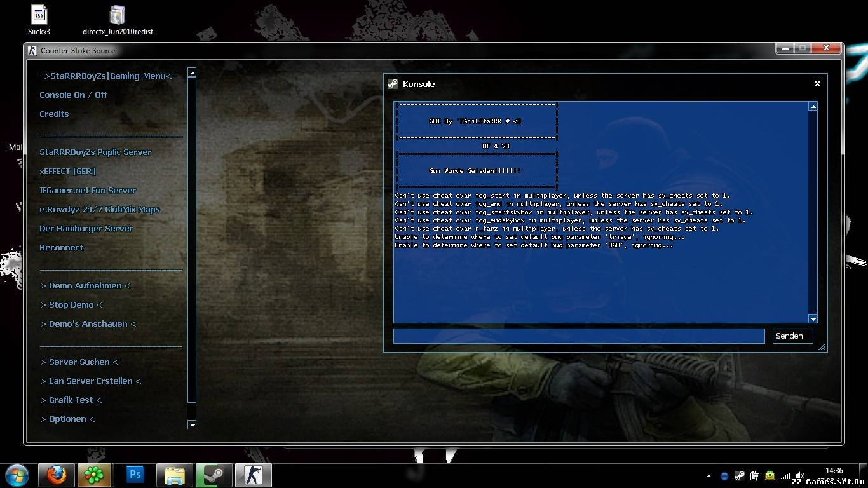Click menu list scroll-up arrow
Viewport: 868px width, 488px height.
(x=192, y=72)
